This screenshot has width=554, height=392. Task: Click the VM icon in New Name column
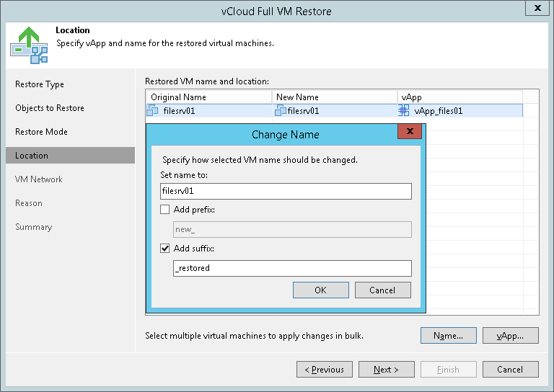281,111
